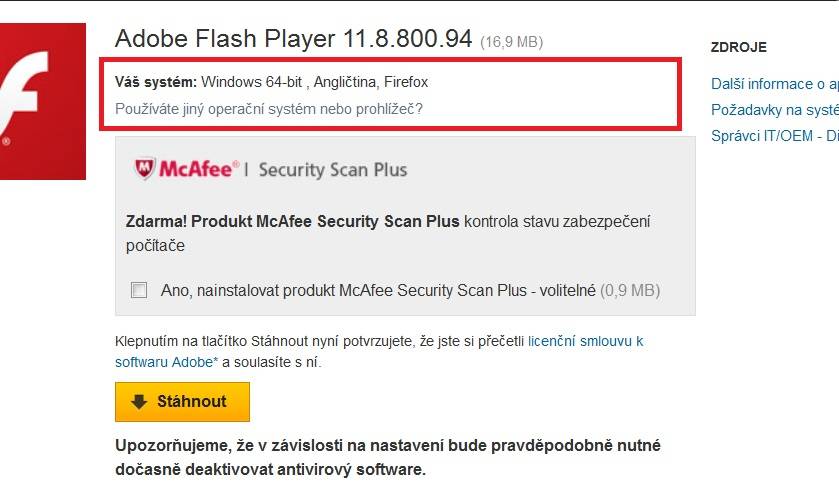Click the 'Zdarma! Produkt McAfee Security Scan Plus' text

click(292, 222)
